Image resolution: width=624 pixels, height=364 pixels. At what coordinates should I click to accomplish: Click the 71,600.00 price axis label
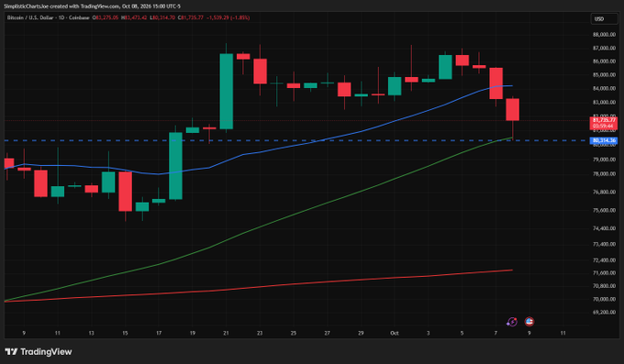(604, 273)
